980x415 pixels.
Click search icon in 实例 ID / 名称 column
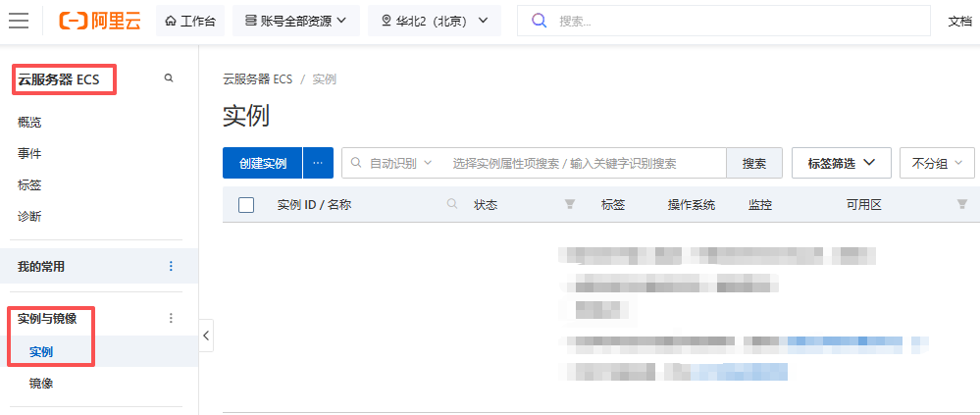pyautogui.click(x=452, y=204)
